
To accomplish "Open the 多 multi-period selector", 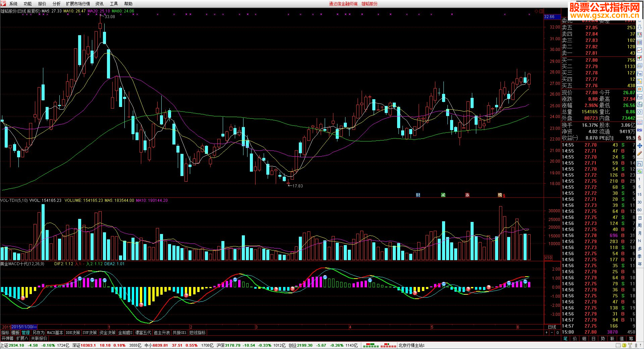I will pos(640,249).
